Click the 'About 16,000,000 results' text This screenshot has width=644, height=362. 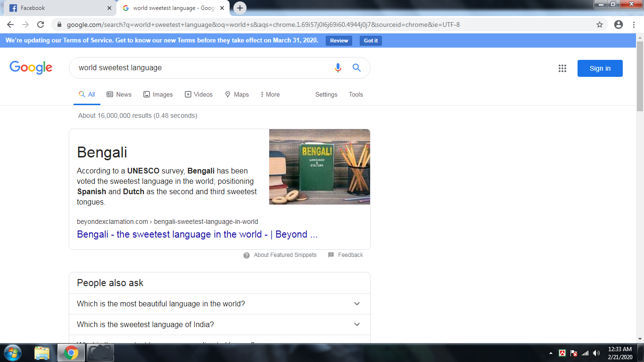coord(138,115)
